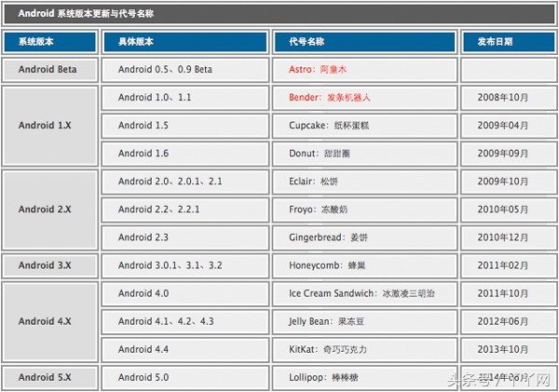Click the 2008年10月 date cell

509,98
